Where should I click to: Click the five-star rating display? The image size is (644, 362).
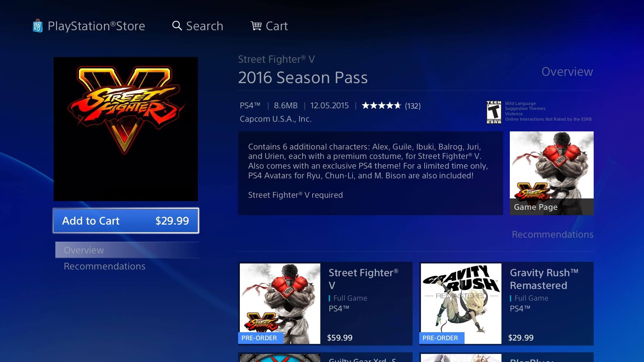coord(381,106)
